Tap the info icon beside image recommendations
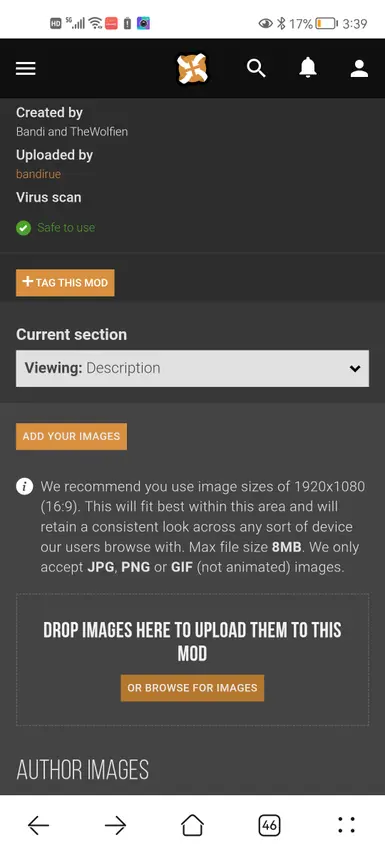 (25, 486)
